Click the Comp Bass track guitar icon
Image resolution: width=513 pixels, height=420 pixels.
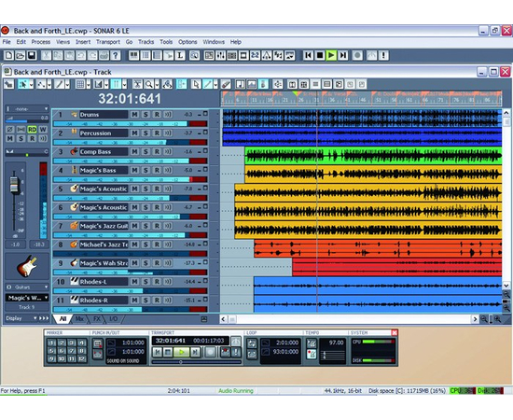(x=75, y=151)
